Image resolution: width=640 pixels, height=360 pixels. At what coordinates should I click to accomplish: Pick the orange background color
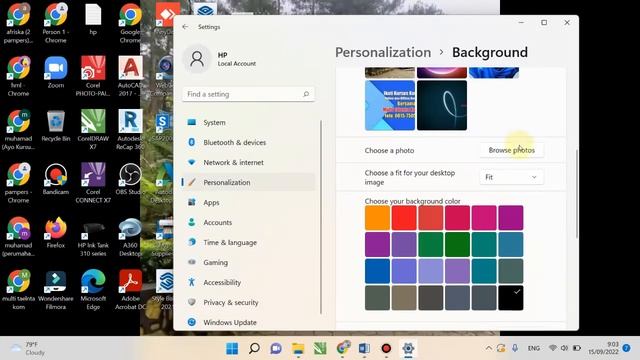click(377, 218)
